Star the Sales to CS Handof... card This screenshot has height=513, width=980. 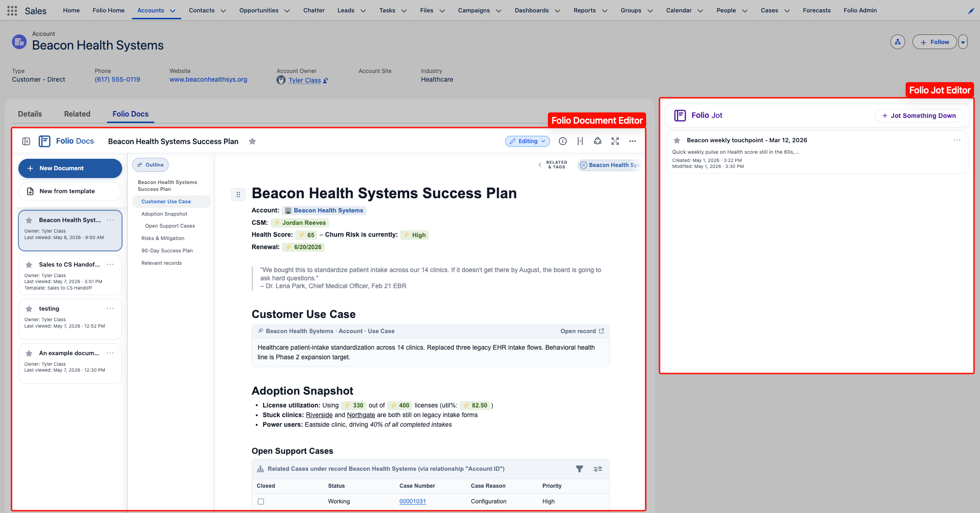pyautogui.click(x=29, y=265)
